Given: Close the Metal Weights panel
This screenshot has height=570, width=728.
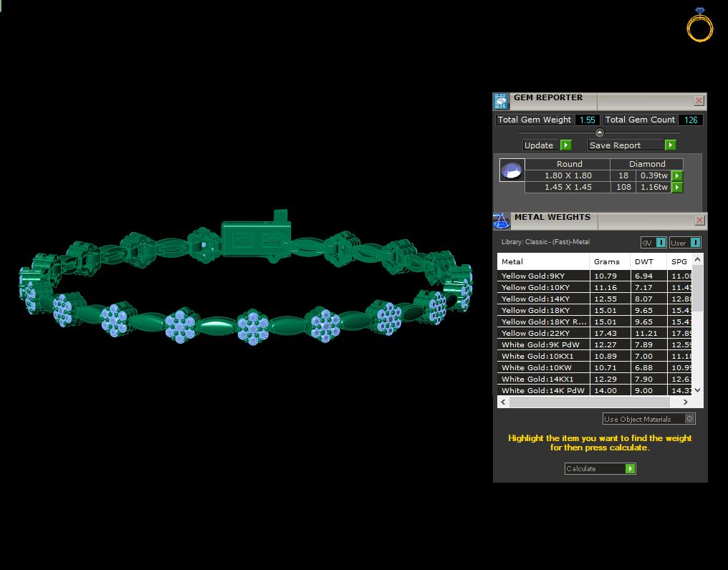Looking at the screenshot, I should point(699,220).
